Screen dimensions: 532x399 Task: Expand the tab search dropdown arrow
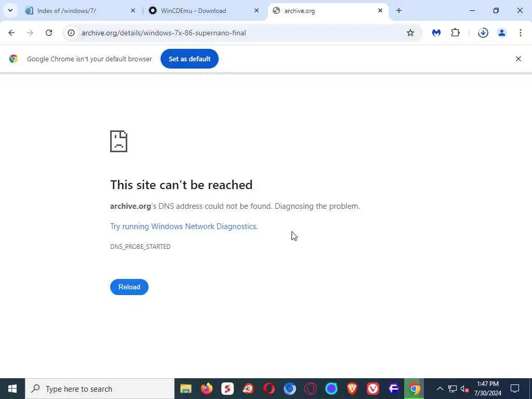[10, 10]
